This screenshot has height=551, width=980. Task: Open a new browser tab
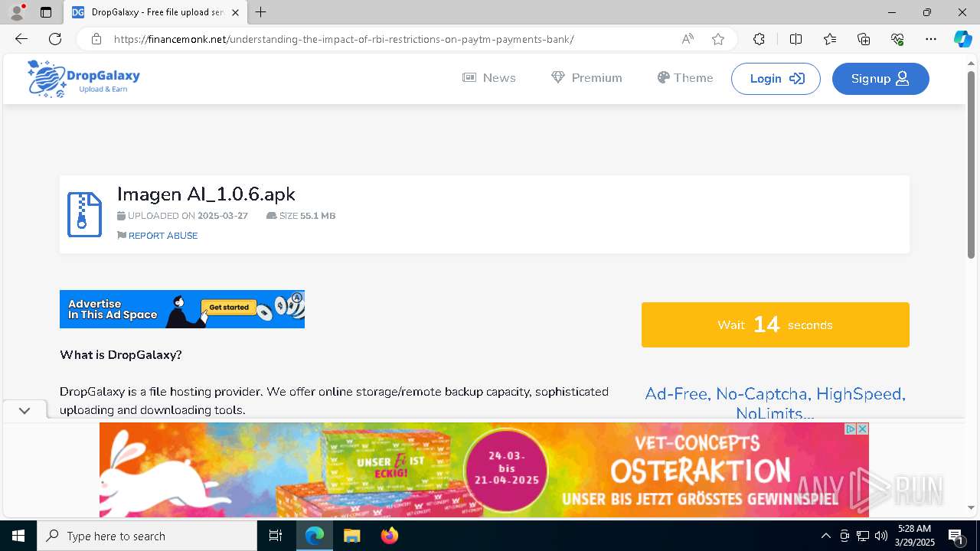coord(261,12)
